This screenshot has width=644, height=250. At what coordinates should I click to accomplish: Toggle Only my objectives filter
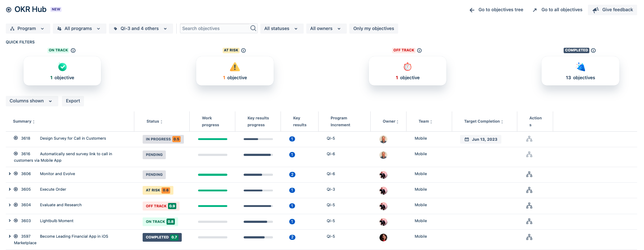374,29
